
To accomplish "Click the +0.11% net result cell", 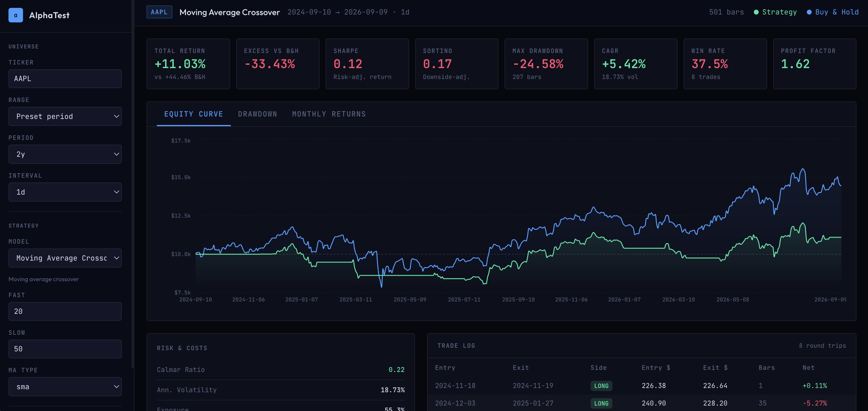I will tap(815, 386).
